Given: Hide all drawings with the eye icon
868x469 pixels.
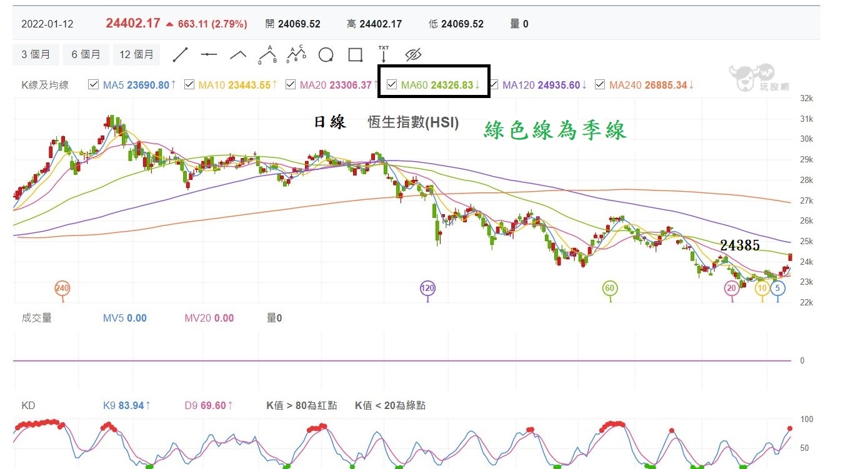Looking at the screenshot, I should click(412, 54).
